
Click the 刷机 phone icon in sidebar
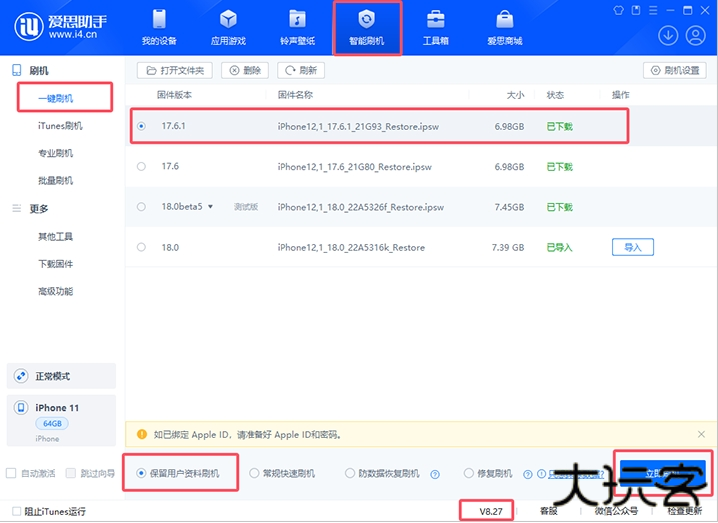(x=16, y=70)
